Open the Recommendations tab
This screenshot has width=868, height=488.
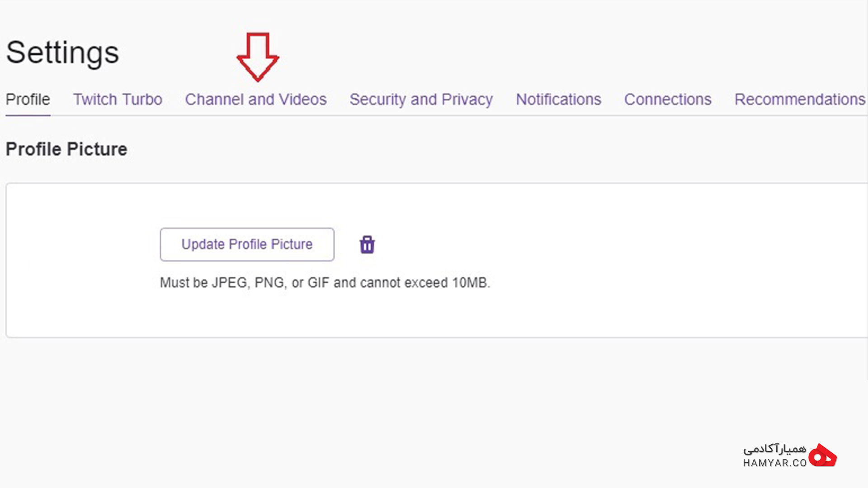pyautogui.click(x=800, y=99)
